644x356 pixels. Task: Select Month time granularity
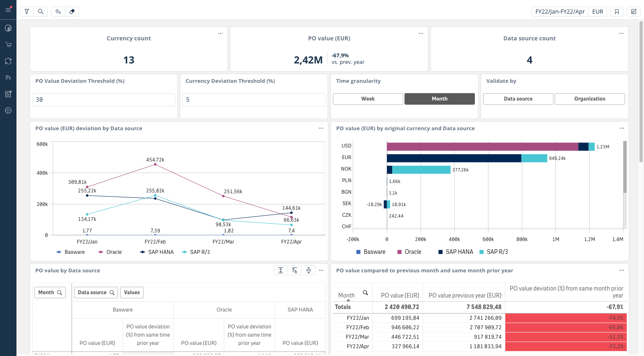pos(439,99)
